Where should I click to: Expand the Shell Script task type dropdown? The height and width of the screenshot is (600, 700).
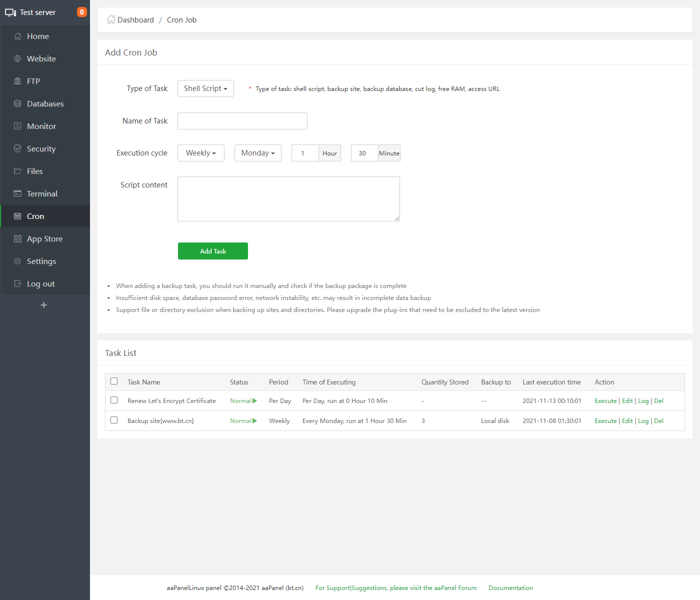(x=205, y=88)
